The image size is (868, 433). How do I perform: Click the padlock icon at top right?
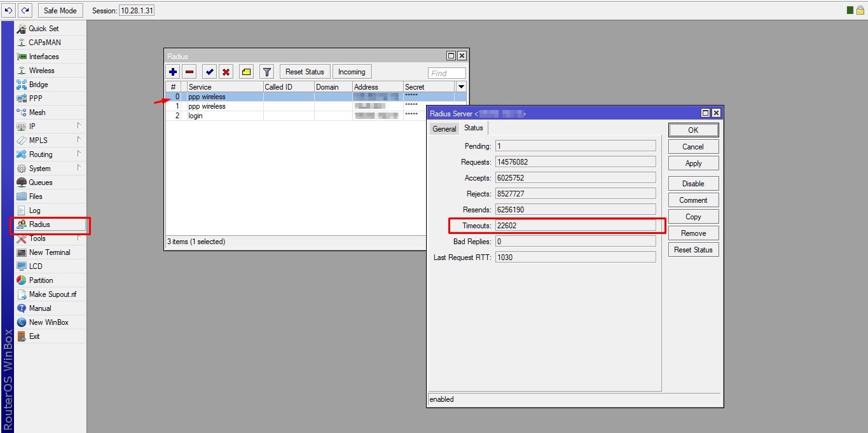[x=860, y=10]
